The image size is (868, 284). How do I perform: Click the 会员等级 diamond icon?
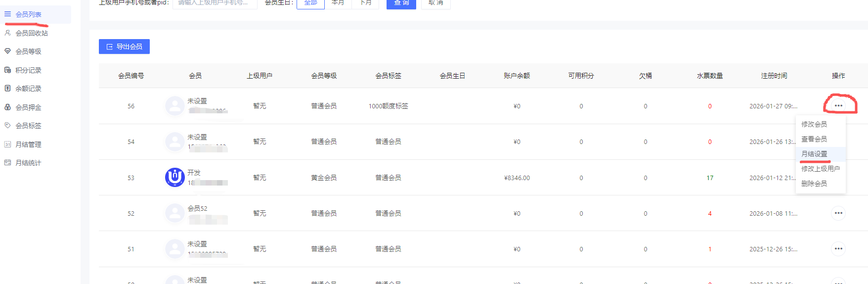pyautogui.click(x=7, y=51)
